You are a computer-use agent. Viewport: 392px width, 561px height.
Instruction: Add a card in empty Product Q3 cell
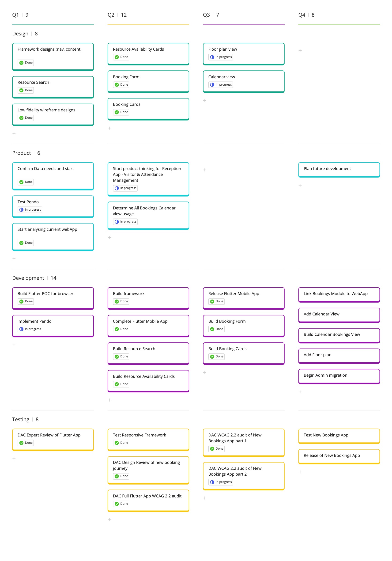205,170
